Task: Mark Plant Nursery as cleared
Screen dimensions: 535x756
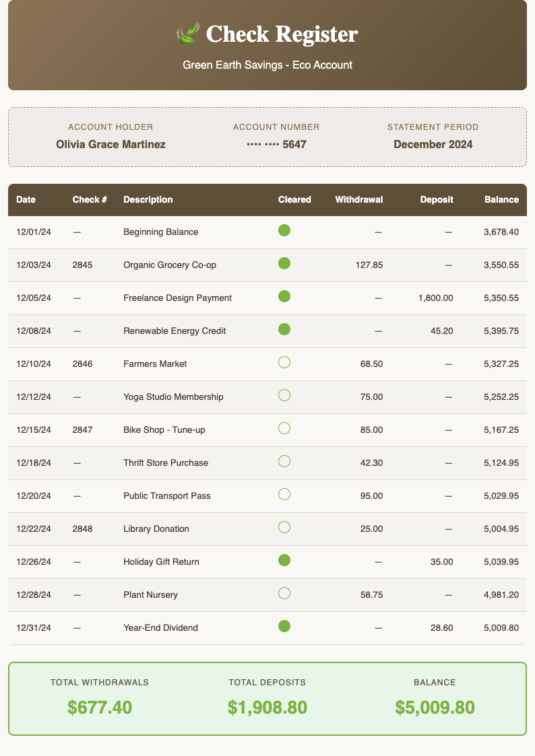Action: 284,593
